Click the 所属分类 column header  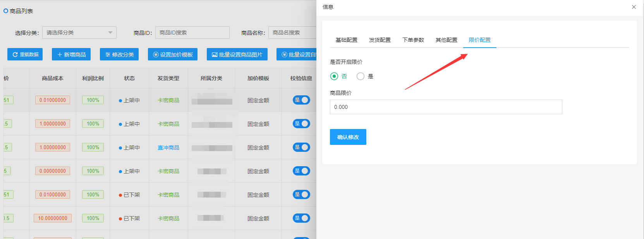coord(211,78)
